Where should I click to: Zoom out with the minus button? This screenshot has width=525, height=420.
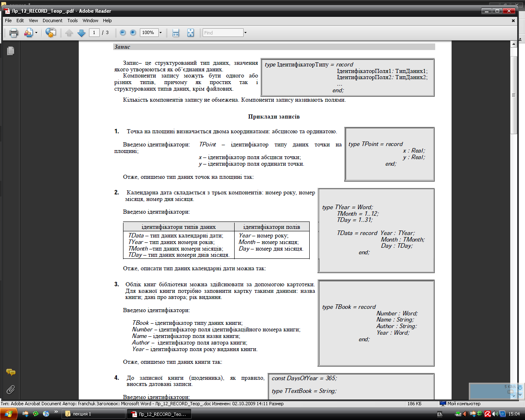[123, 32]
